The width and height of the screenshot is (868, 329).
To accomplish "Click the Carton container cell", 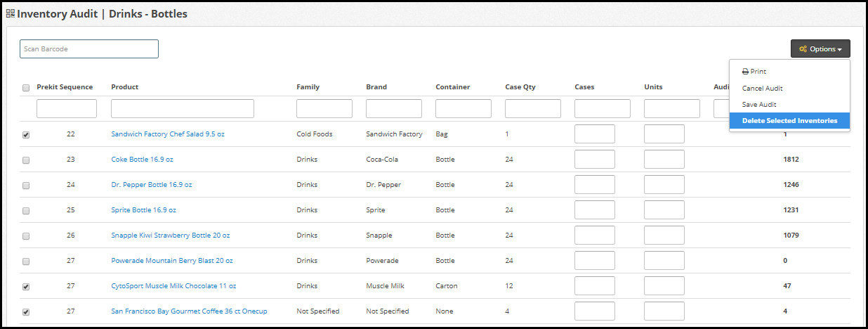I will (447, 285).
